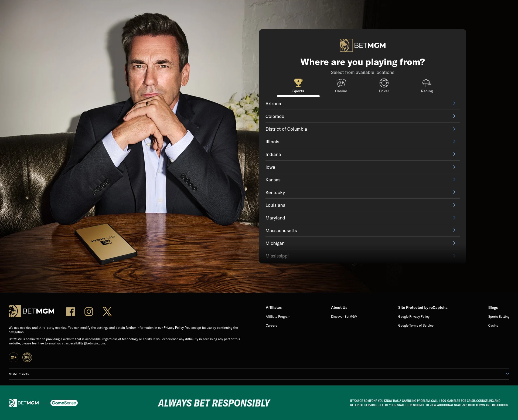Screen dimensions: 518x420
Task: Open the Casino blog link in footer
Action: tap(493, 326)
